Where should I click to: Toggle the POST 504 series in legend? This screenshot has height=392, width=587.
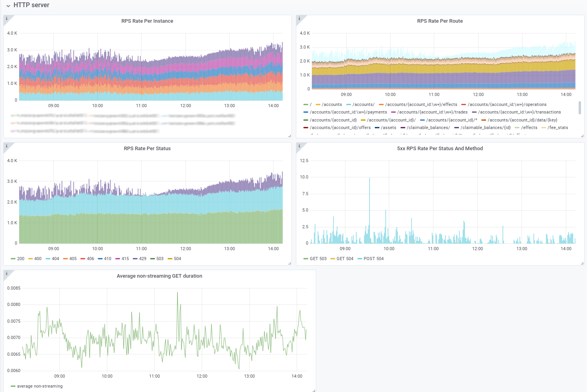click(370, 259)
